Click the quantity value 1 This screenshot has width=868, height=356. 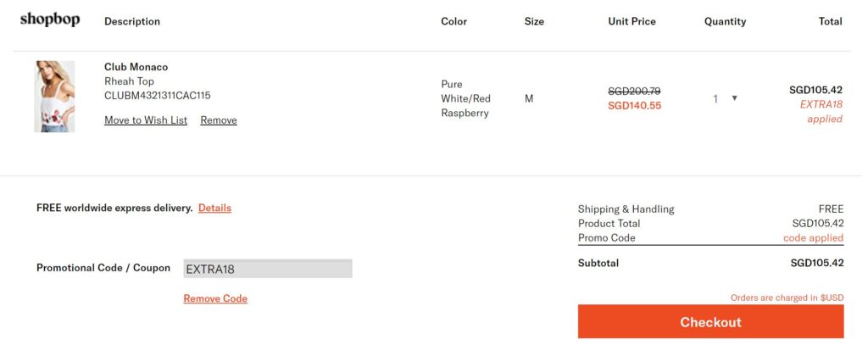[x=715, y=99]
